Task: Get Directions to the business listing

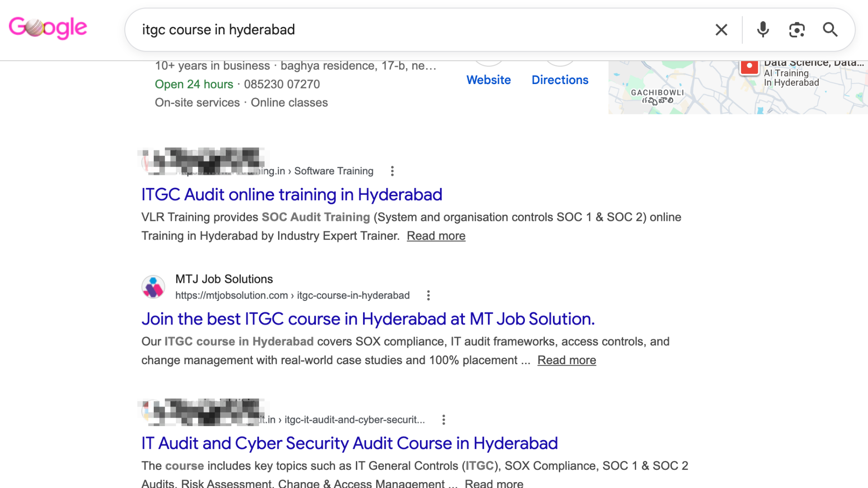Action: [560, 80]
